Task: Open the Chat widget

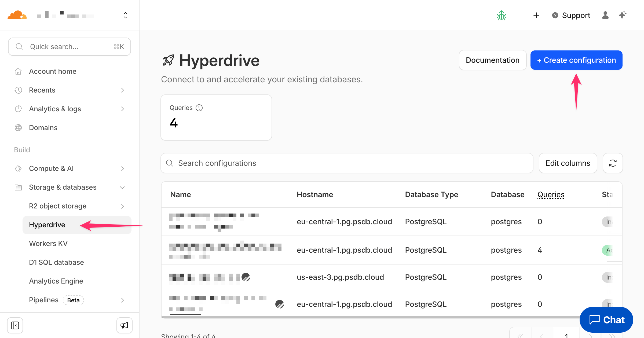Action: tap(606, 320)
